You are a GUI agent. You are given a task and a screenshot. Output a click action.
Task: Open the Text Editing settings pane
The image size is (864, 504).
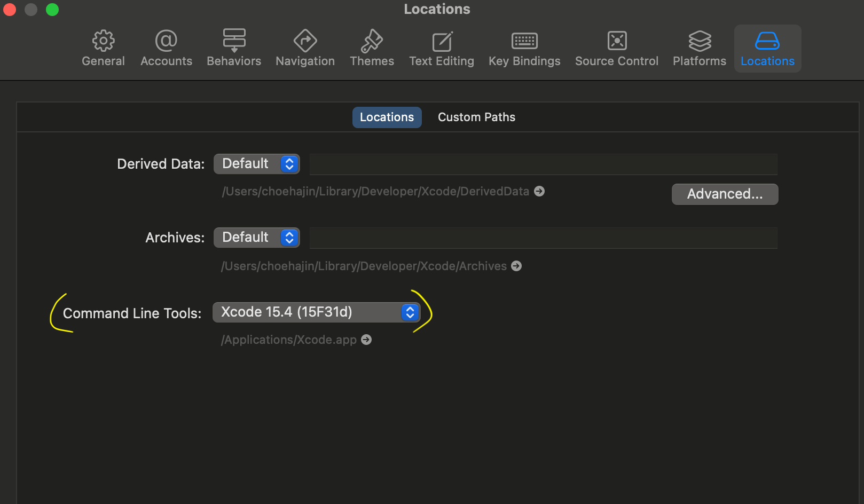[x=442, y=49]
